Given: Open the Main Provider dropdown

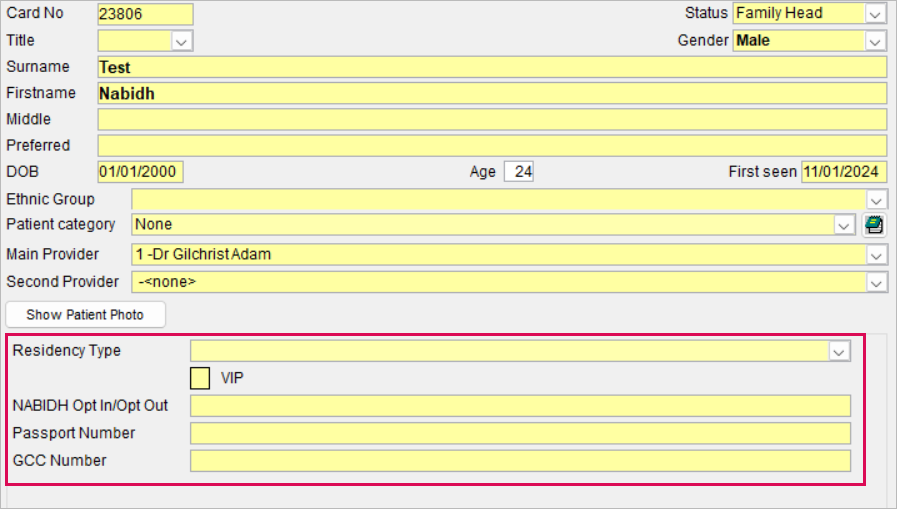Looking at the screenshot, I should 876,255.
